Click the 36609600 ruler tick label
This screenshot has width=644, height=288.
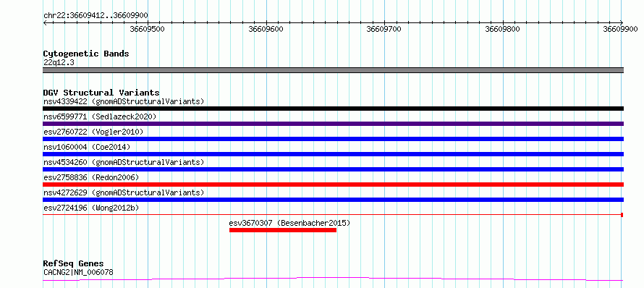[x=266, y=29]
